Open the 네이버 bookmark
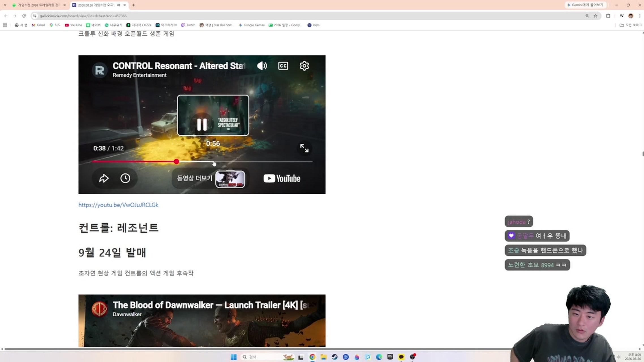644x362 pixels. pyautogui.click(x=93, y=25)
